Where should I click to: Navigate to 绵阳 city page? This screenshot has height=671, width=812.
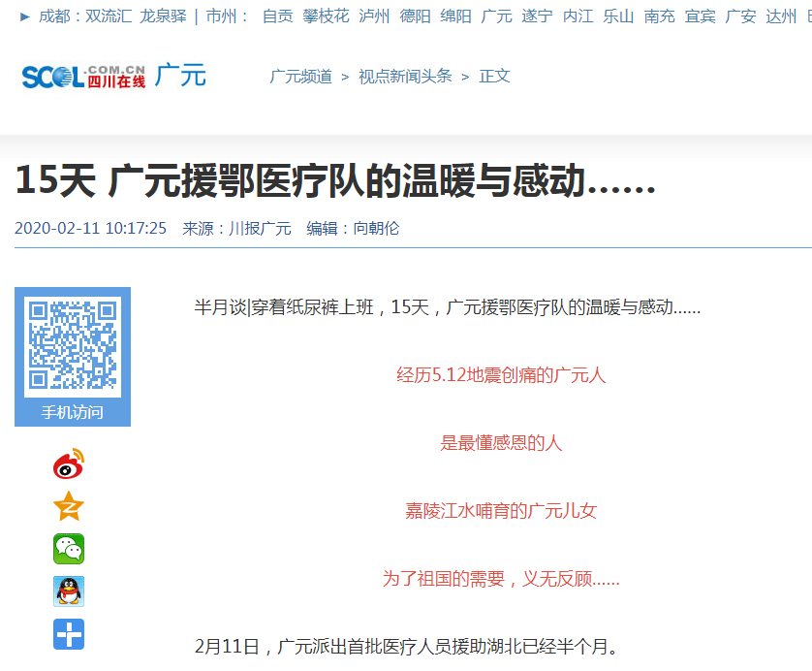tap(455, 16)
